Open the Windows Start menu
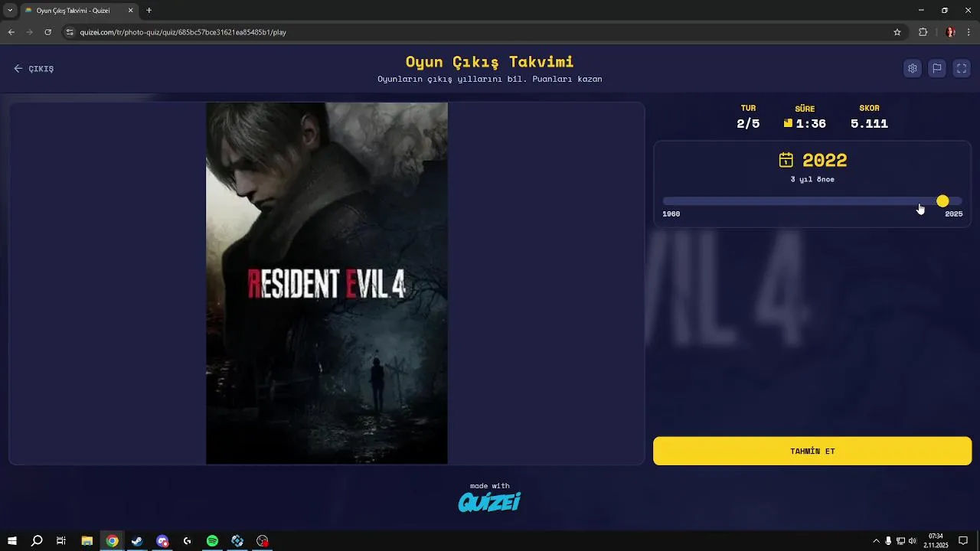The image size is (980, 551). pos(12,541)
